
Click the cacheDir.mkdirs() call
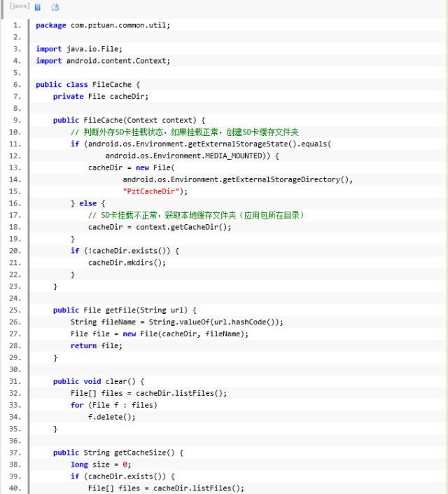127,263
